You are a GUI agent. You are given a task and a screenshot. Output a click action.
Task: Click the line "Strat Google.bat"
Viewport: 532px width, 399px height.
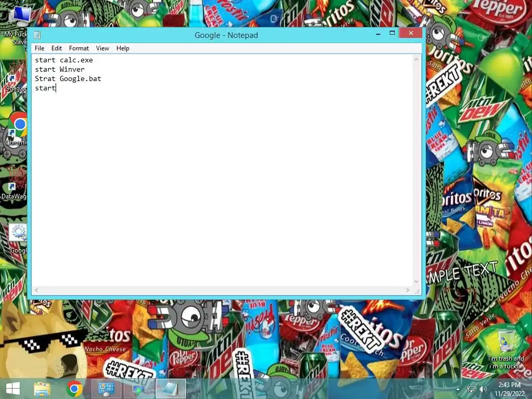[x=68, y=79]
